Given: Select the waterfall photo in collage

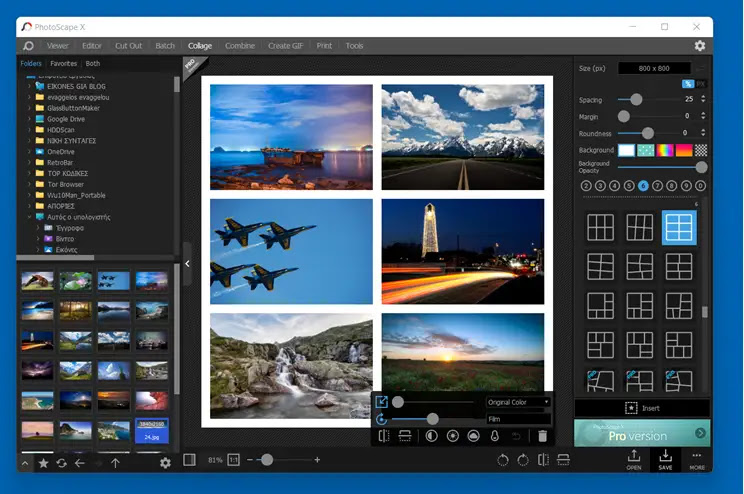Looking at the screenshot, I should (x=291, y=366).
